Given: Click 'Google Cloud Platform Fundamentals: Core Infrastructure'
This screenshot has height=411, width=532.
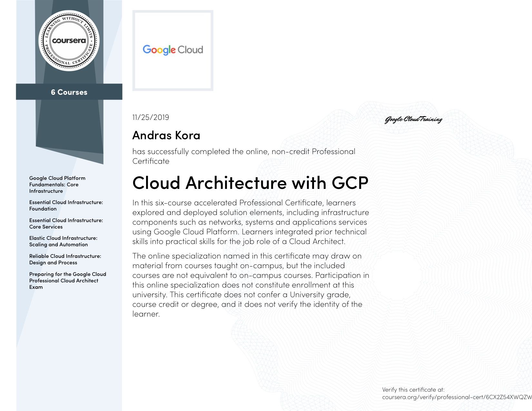Looking at the screenshot, I should pyautogui.click(x=57, y=184).
